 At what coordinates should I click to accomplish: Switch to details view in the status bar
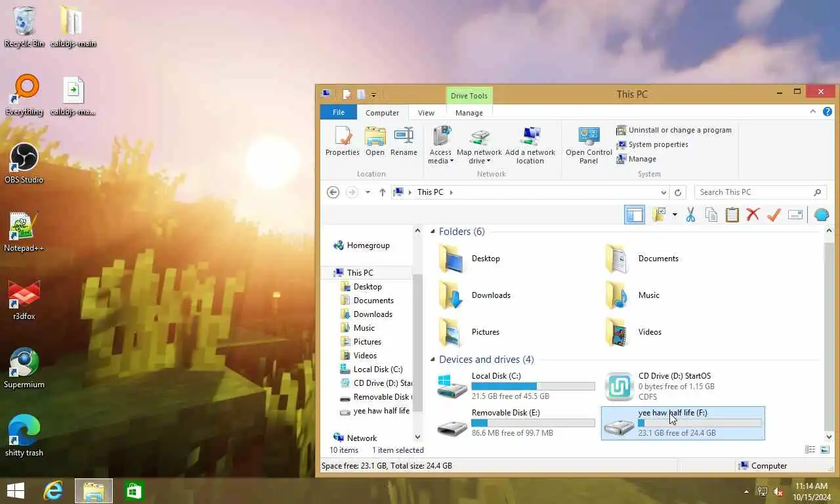coord(810,450)
